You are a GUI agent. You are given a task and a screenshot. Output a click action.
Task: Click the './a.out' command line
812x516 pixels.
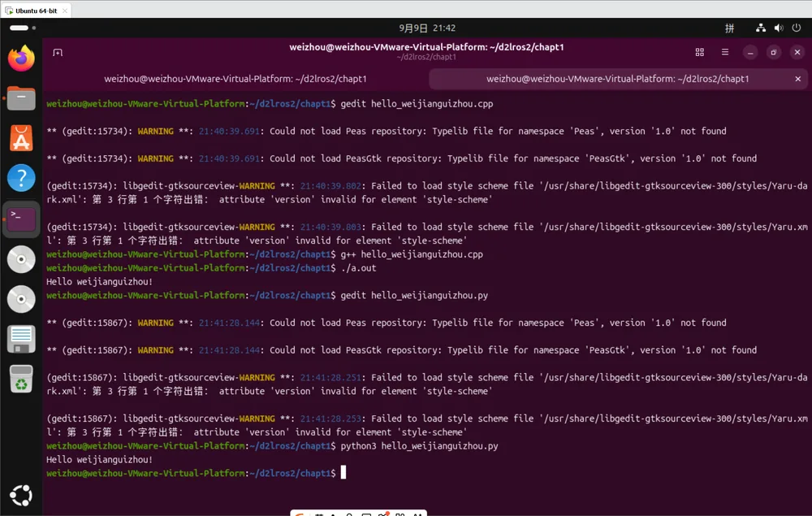[x=358, y=268]
